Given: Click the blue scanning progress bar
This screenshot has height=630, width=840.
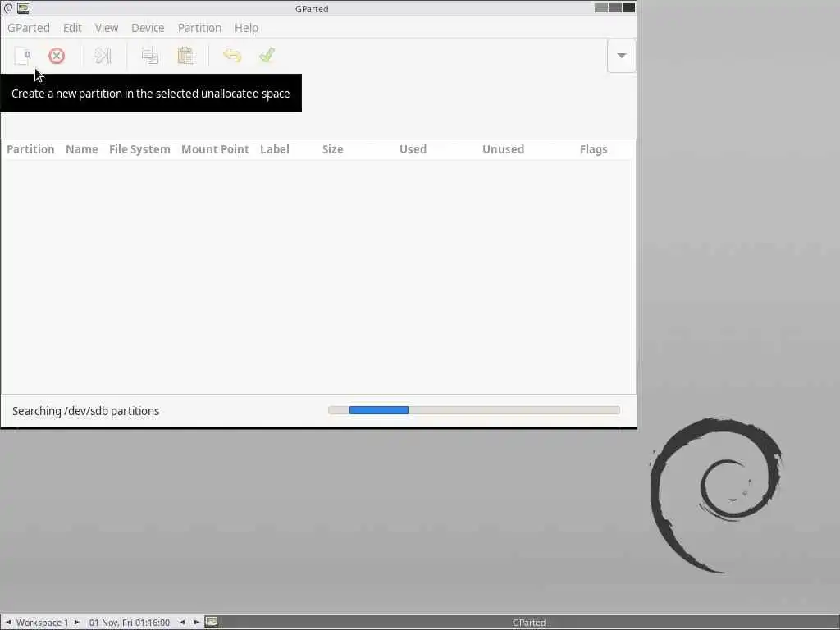Looking at the screenshot, I should click(379, 410).
